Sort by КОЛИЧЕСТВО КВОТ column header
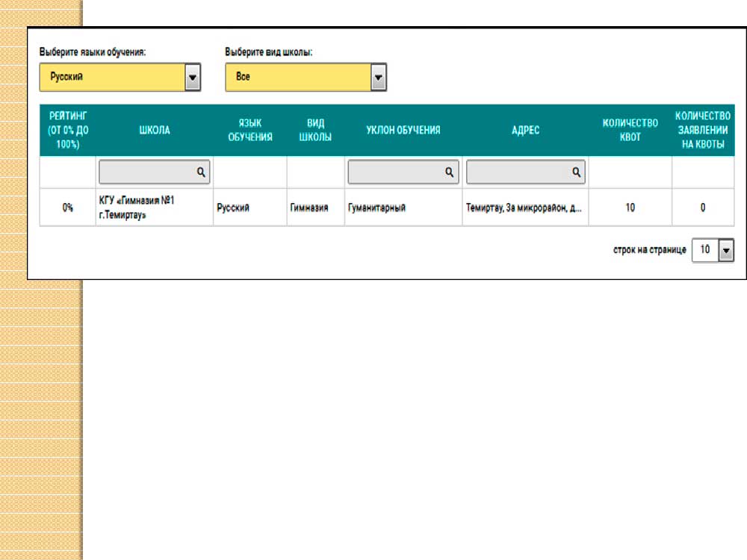This screenshot has height=560, width=747. [x=630, y=130]
